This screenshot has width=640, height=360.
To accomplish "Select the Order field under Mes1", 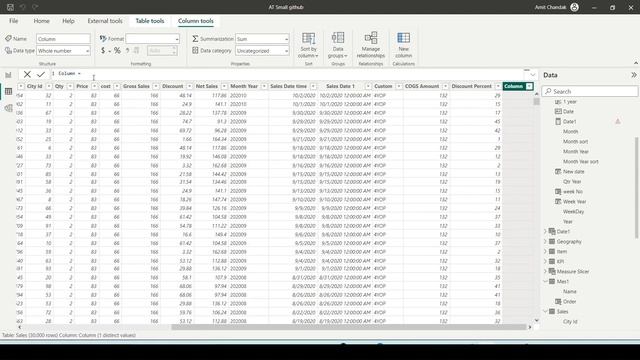I will (x=569, y=301).
